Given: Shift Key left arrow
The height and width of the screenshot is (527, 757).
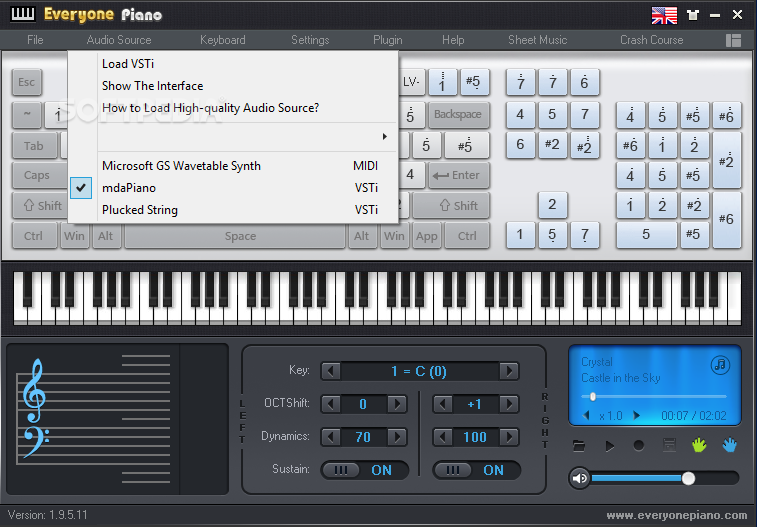Looking at the screenshot, I should [x=331, y=371].
